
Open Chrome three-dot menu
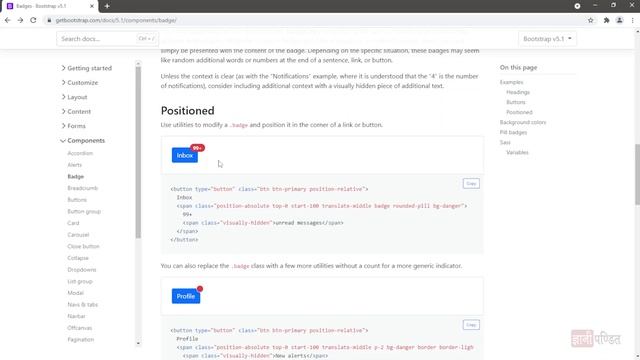tap(633, 20)
